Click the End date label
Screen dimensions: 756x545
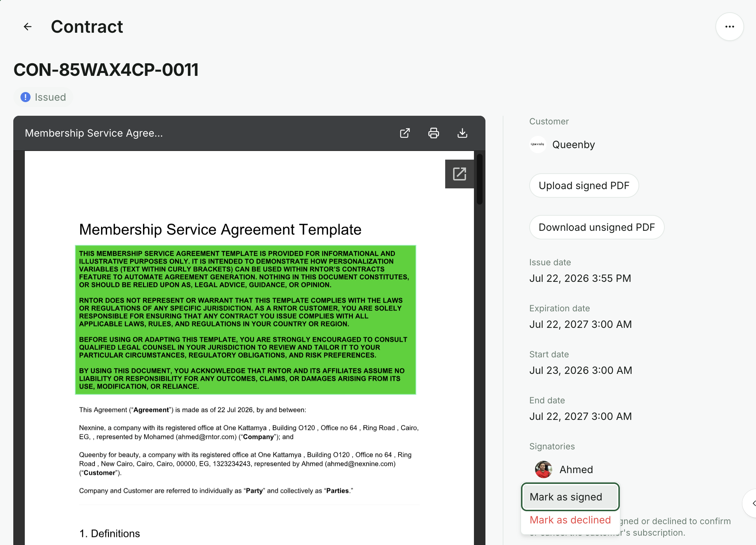coord(547,400)
